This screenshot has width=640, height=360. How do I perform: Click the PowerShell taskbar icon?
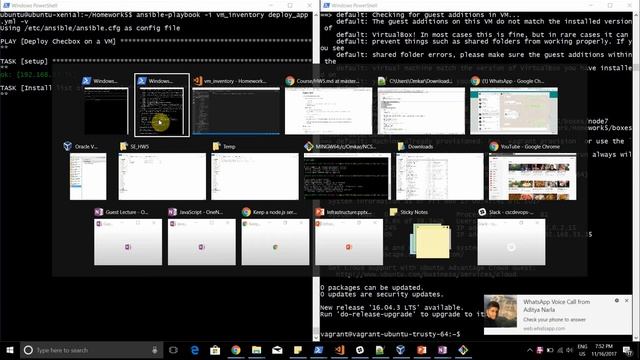(x=318, y=350)
